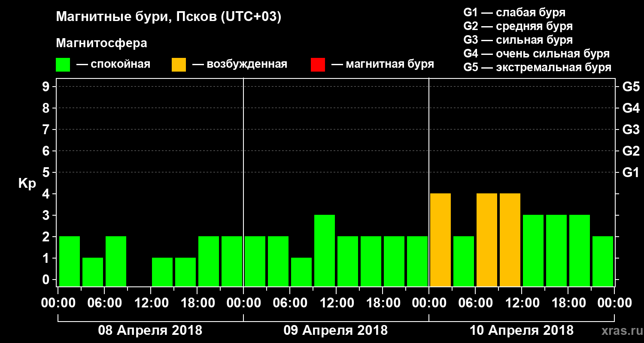Viewport: 644px width, 343px height.
Task: Click the '— магнитная буря' legend label
Action: tap(383, 65)
